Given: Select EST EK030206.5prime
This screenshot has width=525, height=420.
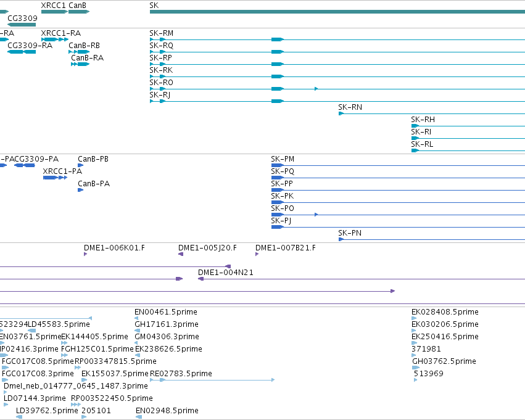Looking at the screenshot, I should point(413,331).
